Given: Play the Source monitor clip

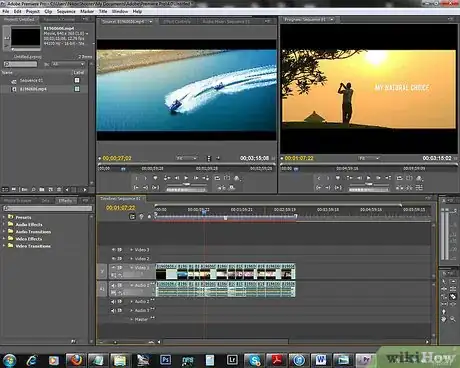Looking at the screenshot, I should point(186,178).
